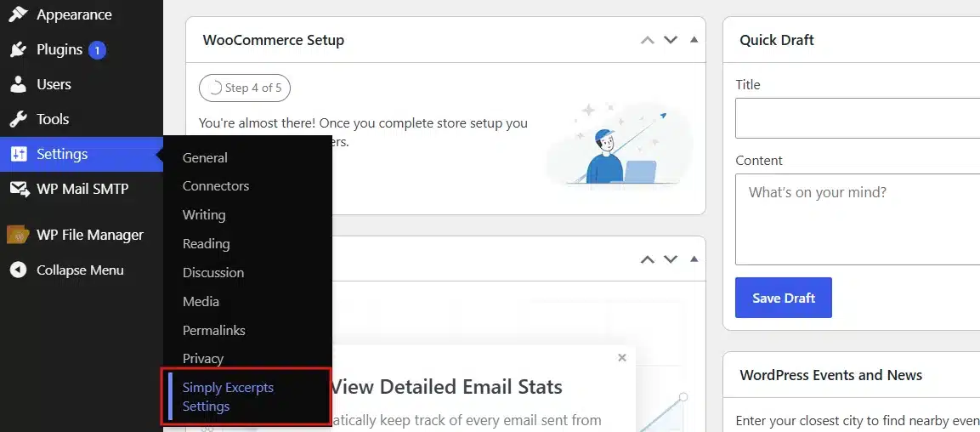This screenshot has width=980, height=432.
Task: Select Discussion in the Settings submenu
Action: (213, 273)
